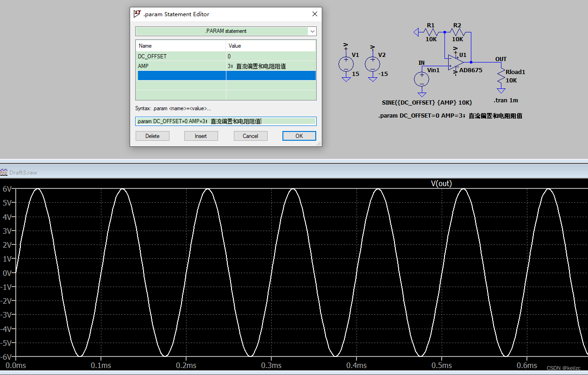588x375 pixels.
Task: Select the AMP name cell
Action: pyautogui.click(x=181, y=66)
